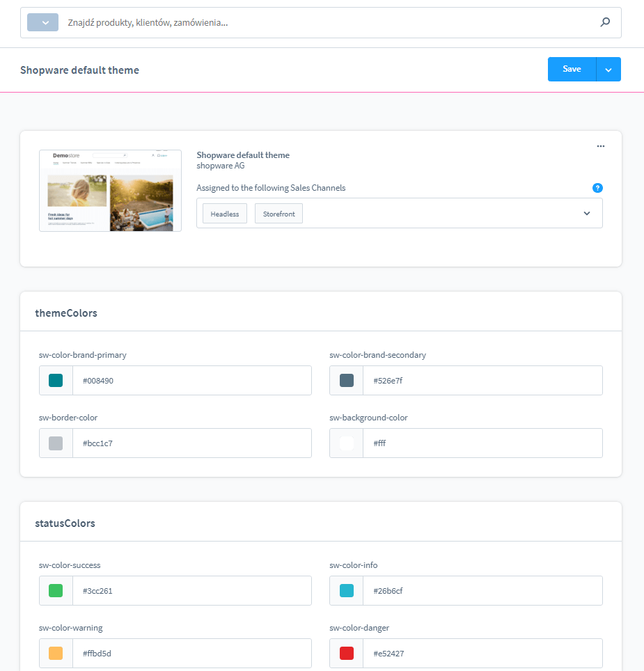This screenshot has height=671, width=644.
Task: Open the sw-color-info cyan color picker
Action: 346,590
